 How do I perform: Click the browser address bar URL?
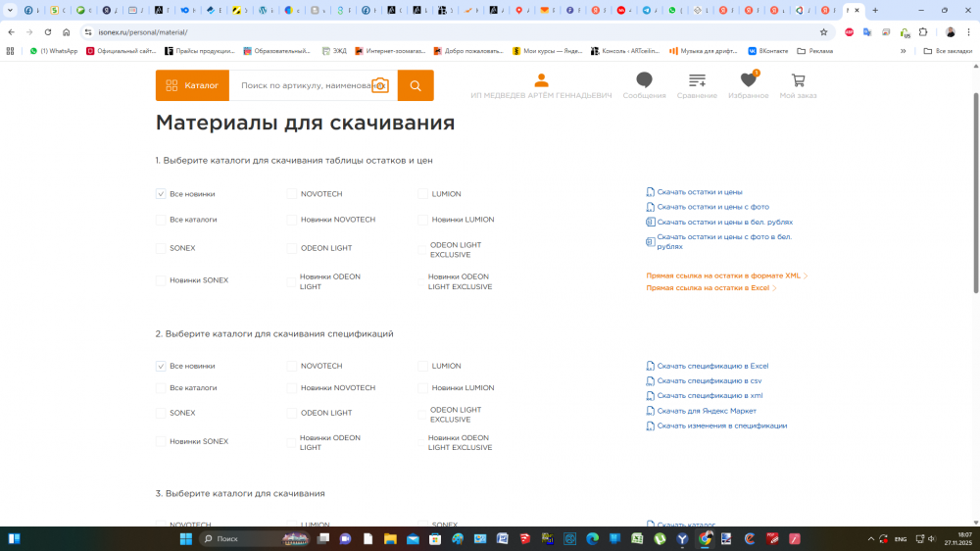tap(143, 32)
